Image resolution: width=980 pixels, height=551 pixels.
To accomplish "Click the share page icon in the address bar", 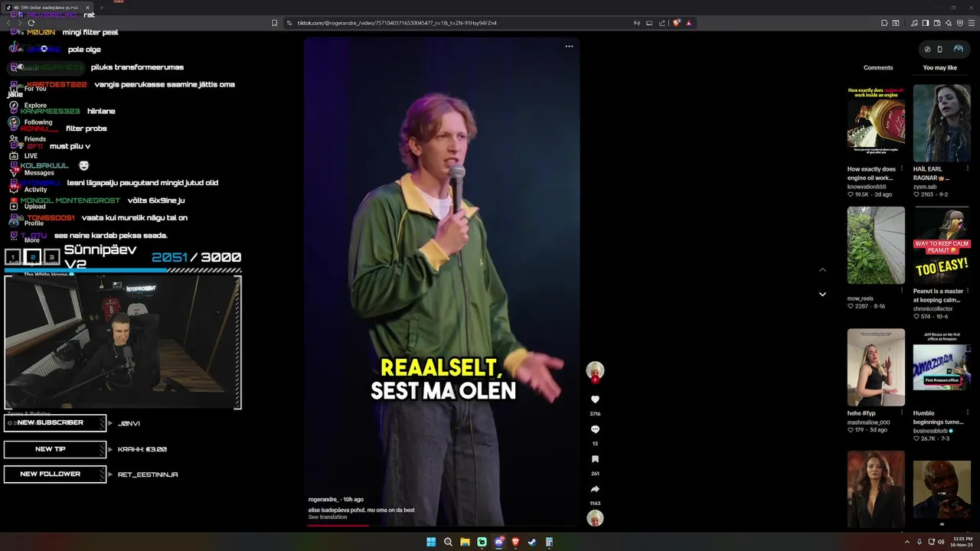I will click(662, 23).
